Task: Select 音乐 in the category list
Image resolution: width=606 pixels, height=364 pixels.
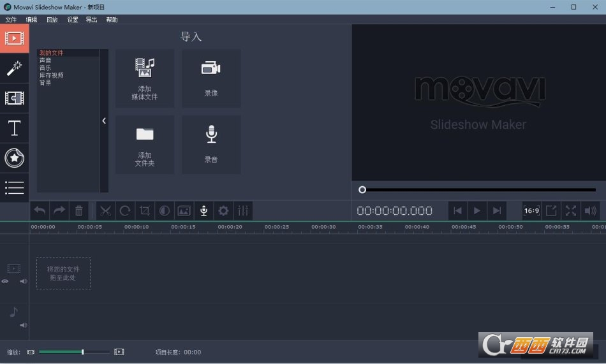Action: (45, 68)
